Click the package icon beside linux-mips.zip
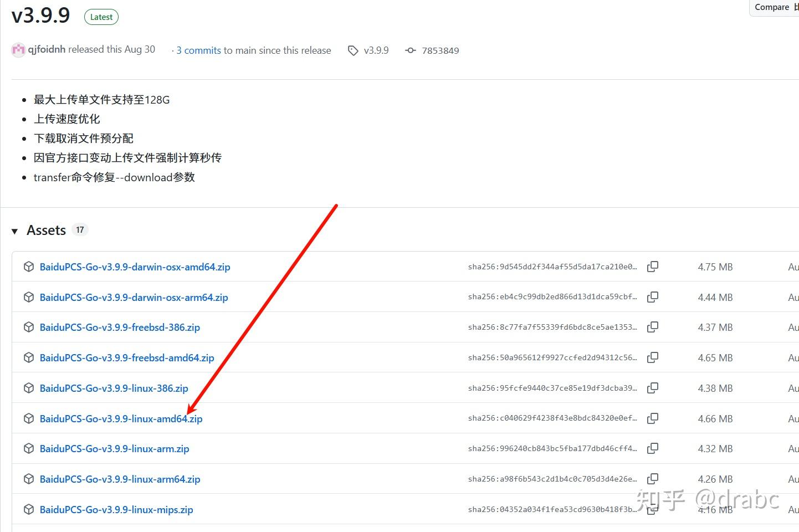The width and height of the screenshot is (799, 532). pos(28,509)
